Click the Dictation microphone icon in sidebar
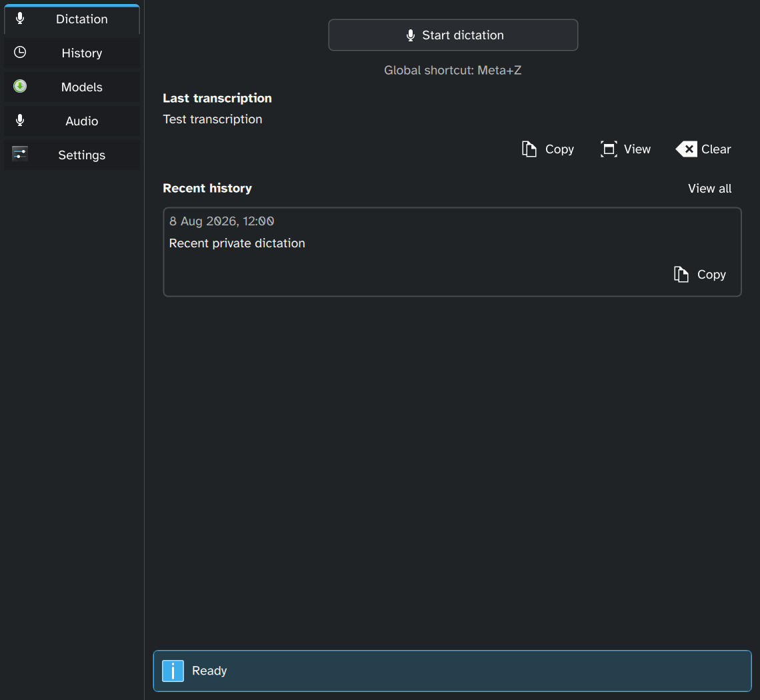Screen dimensions: 760x700 pos(20,19)
